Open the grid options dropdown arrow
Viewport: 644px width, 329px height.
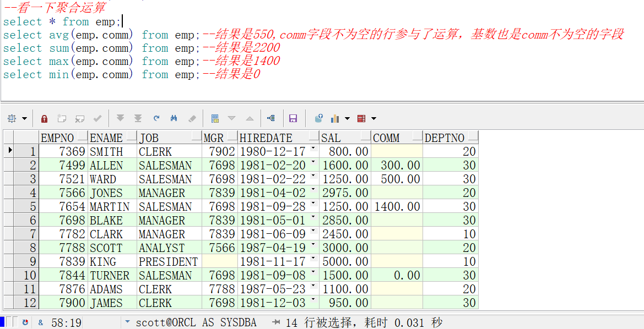[24, 118]
